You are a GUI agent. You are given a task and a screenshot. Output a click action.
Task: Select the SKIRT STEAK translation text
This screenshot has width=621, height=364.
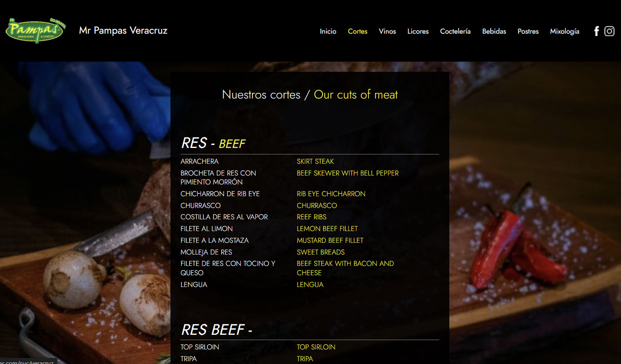pos(315,161)
